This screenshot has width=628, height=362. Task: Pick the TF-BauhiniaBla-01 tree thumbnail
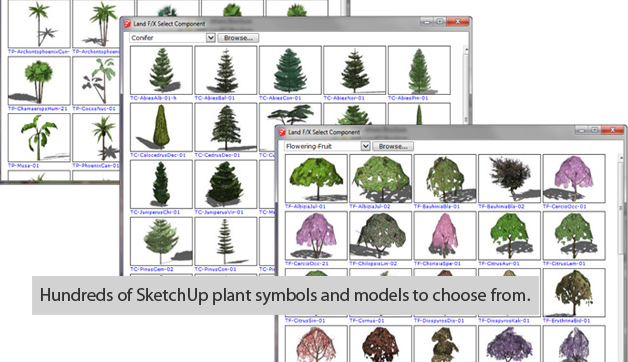445,179
